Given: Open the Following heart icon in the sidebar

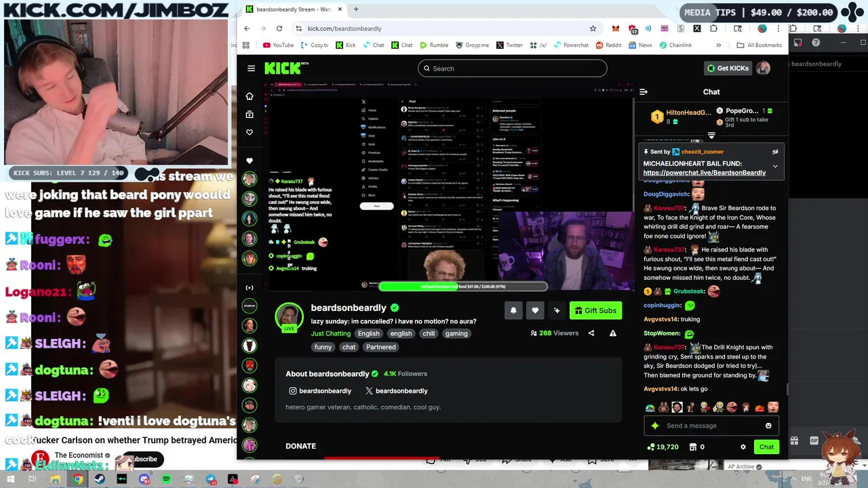Looking at the screenshot, I should click(250, 133).
